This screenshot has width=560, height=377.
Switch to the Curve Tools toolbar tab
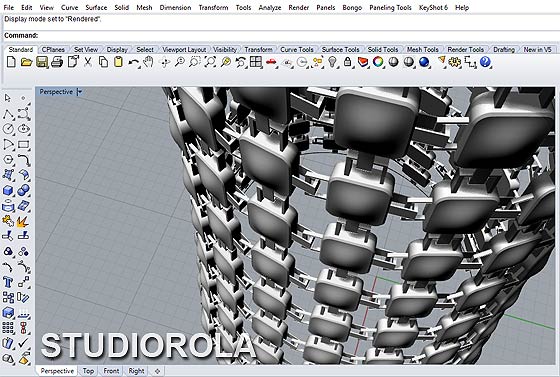click(x=297, y=50)
